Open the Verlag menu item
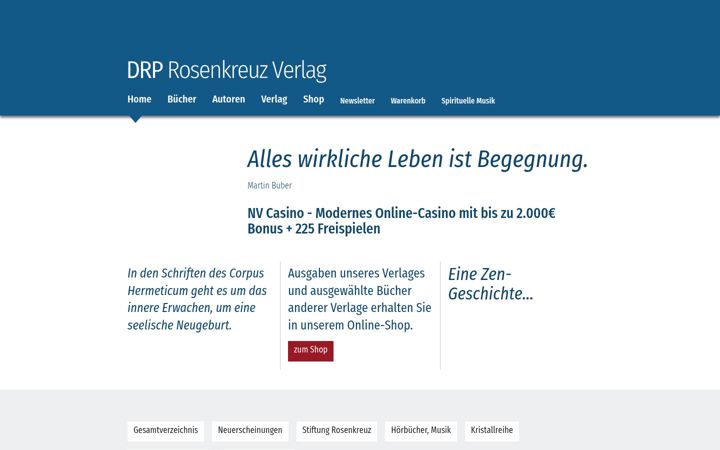 tap(274, 99)
